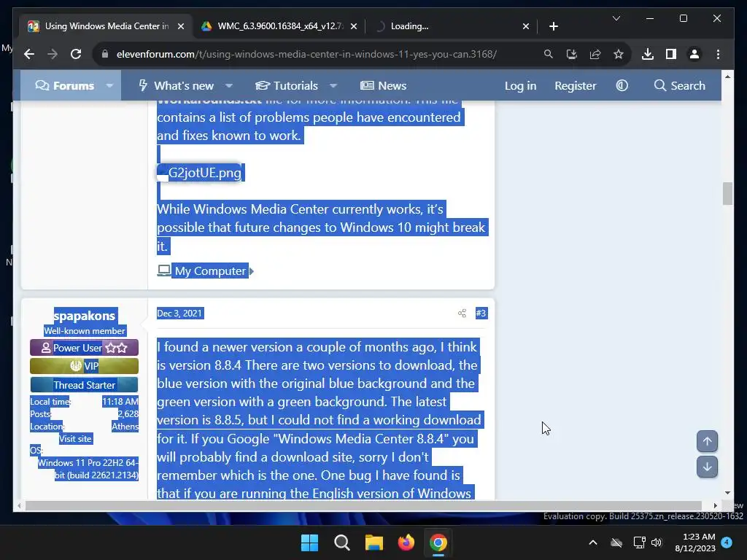Close the Using Windows Media Center tab
The width and height of the screenshot is (747, 560).
(181, 26)
